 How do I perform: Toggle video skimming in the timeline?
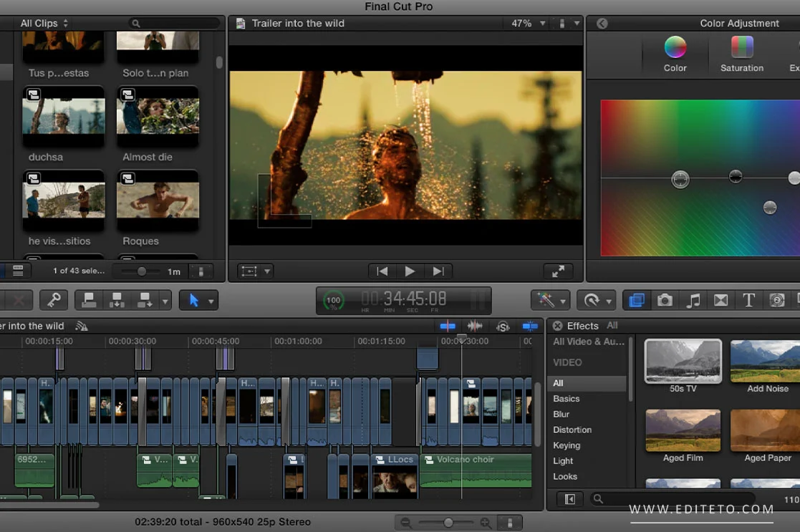click(448, 326)
